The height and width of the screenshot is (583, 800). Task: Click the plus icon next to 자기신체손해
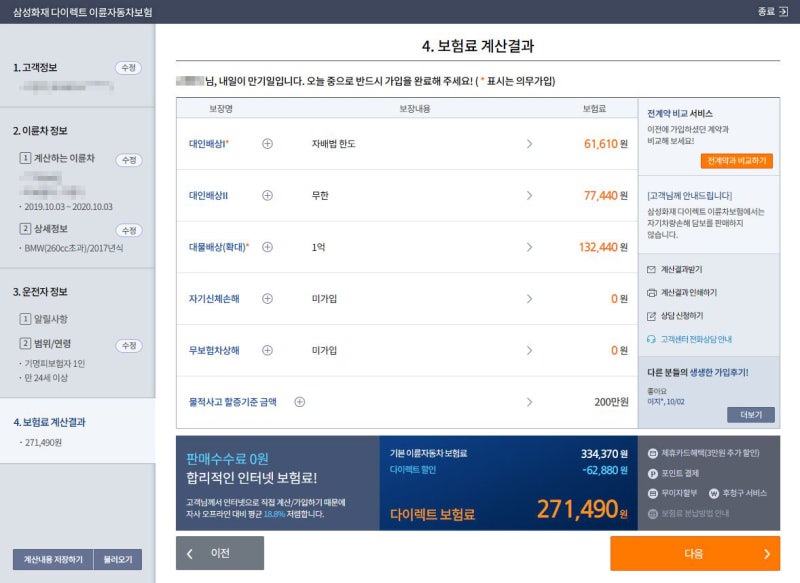point(267,298)
